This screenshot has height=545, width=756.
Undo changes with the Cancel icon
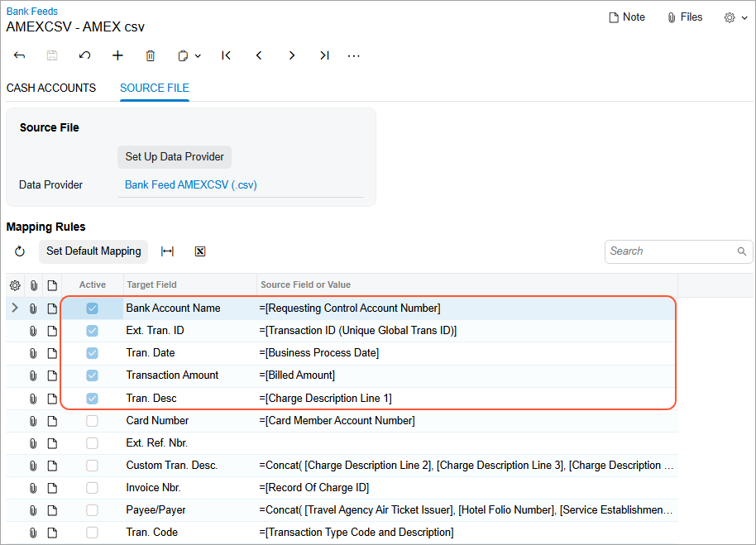pos(85,55)
